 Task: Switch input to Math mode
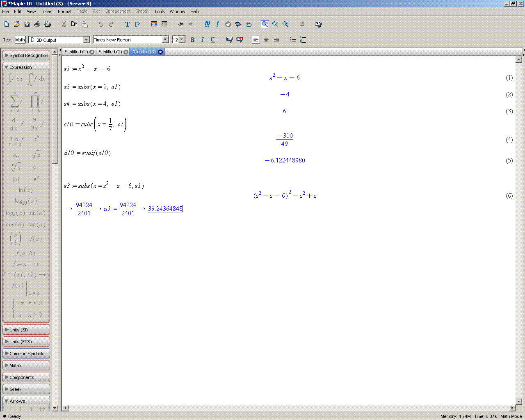click(x=20, y=40)
